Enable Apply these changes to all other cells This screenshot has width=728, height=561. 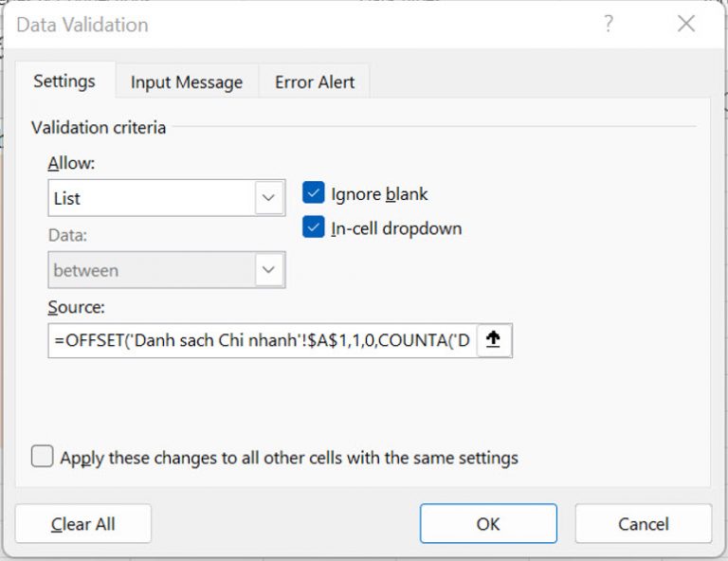(43, 457)
